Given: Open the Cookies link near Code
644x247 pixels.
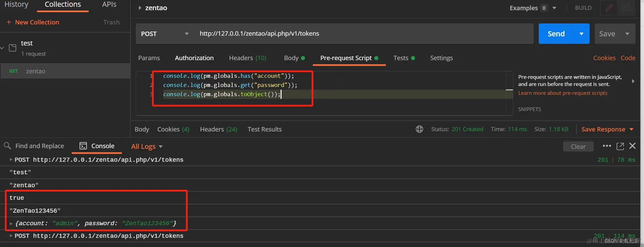Looking at the screenshot, I should click(x=604, y=58).
